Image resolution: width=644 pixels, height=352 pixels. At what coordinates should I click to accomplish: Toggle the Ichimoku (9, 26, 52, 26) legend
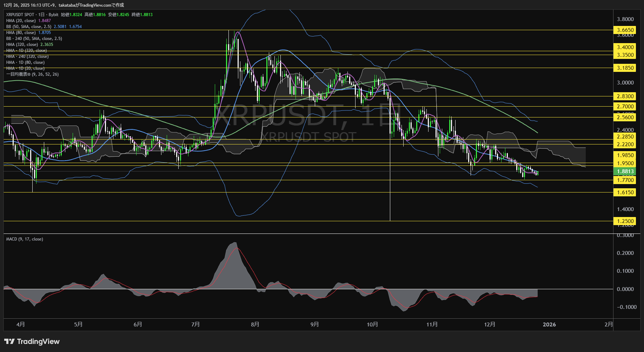[32, 74]
